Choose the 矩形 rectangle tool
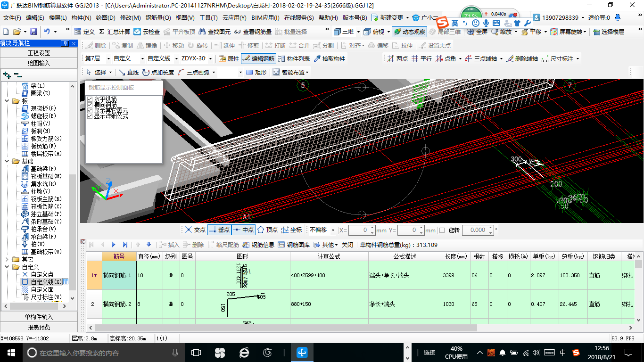This screenshot has width=644, height=362. pyautogui.click(x=256, y=72)
